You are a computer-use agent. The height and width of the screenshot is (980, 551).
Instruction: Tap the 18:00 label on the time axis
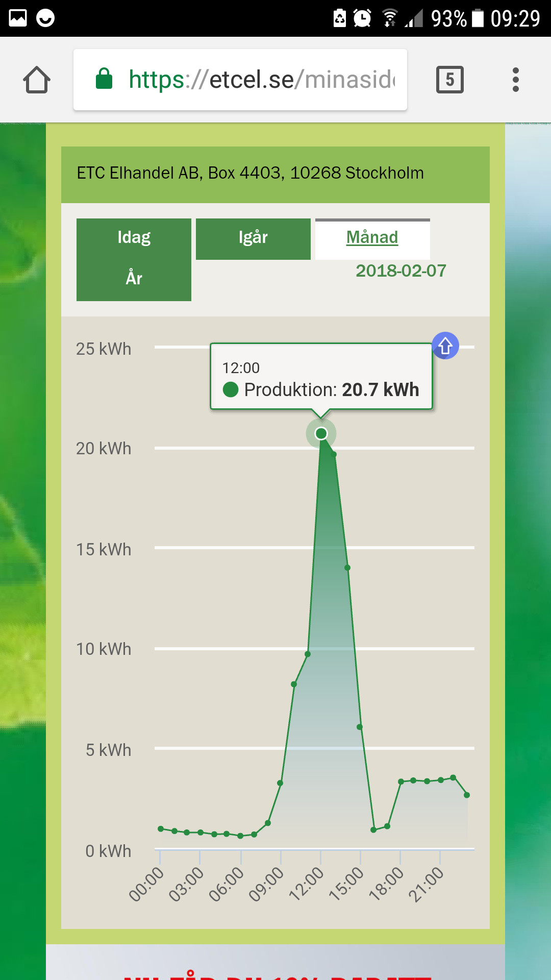[x=386, y=884]
